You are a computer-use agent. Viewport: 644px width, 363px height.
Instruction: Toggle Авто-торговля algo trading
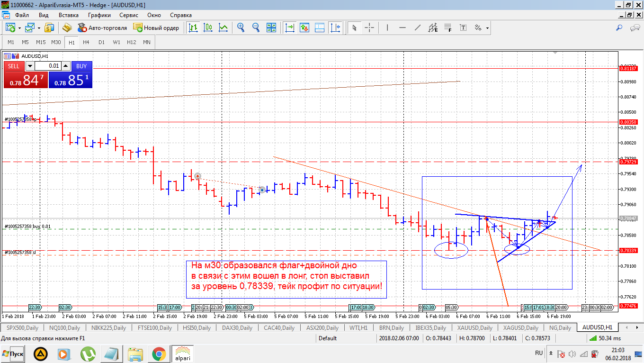[x=103, y=27]
